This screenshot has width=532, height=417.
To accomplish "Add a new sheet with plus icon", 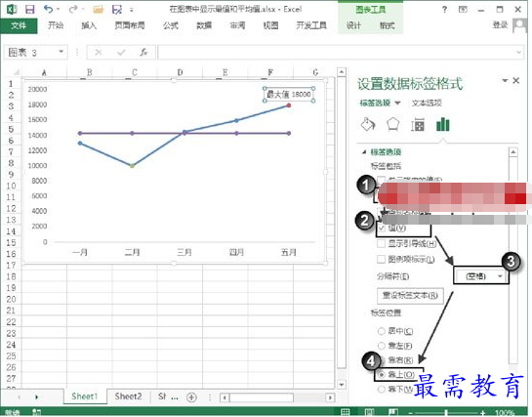I will pyautogui.click(x=191, y=397).
